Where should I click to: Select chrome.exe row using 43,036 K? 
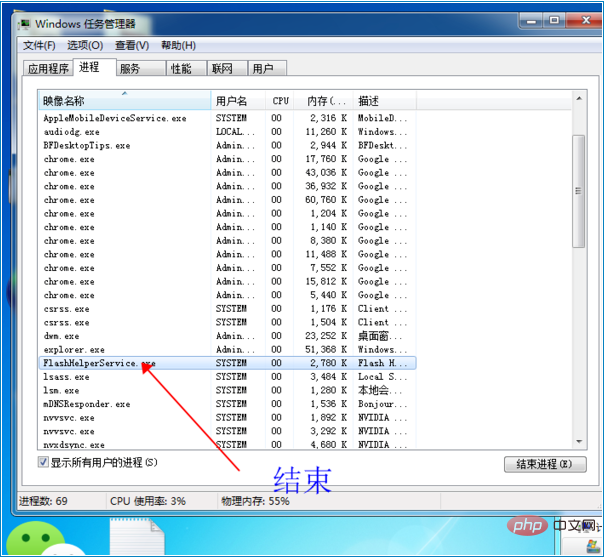227,173
